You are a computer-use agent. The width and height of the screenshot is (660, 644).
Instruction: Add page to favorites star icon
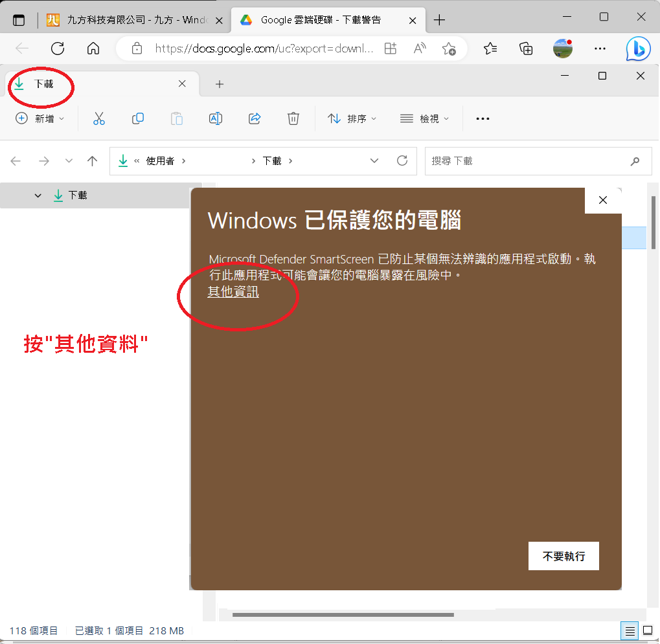click(449, 49)
